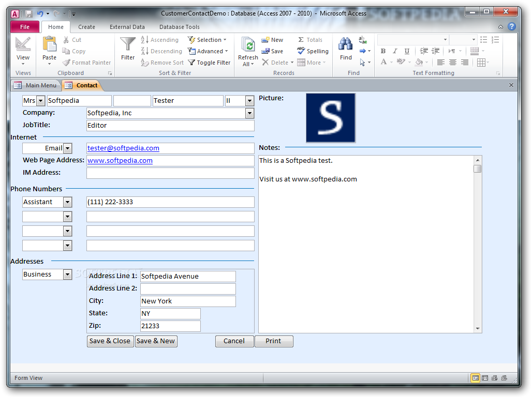The width and height of the screenshot is (532, 398).
Task: Click the bulleted list icon
Action: [484, 40]
